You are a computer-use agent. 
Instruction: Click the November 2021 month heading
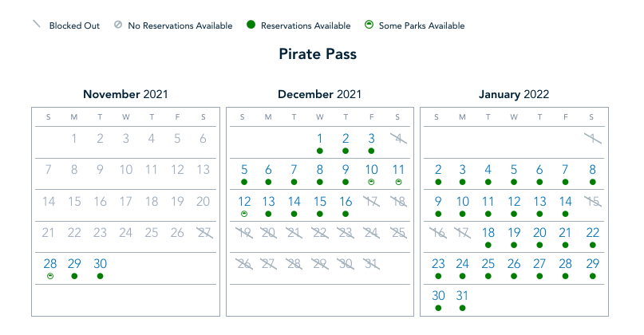click(x=125, y=94)
